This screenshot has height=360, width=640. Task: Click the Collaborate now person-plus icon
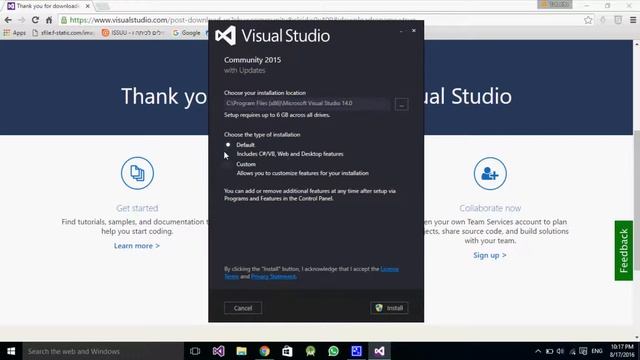pyautogui.click(x=490, y=173)
